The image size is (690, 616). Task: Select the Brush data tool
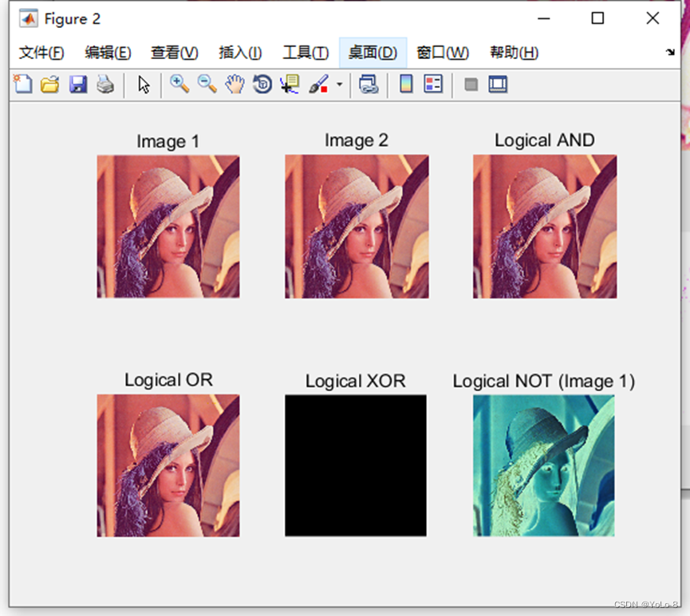[x=318, y=84]
